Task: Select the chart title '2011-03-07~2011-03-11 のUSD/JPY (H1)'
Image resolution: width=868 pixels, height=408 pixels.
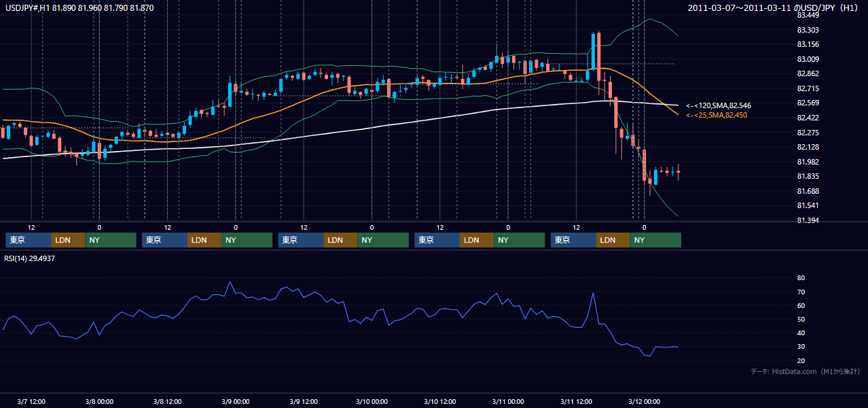Action: 774,7
